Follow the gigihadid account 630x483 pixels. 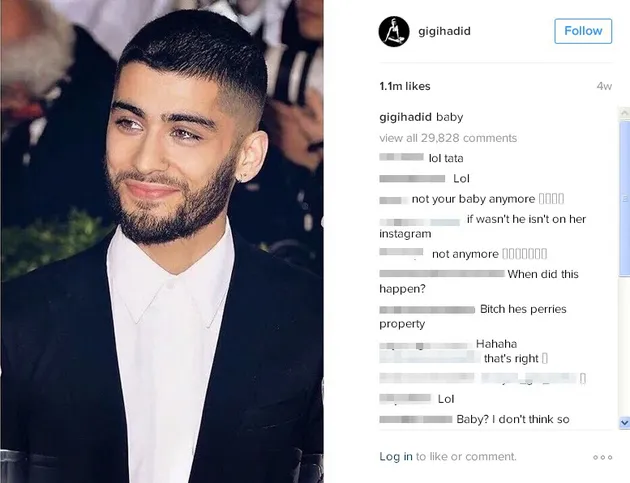(583, 31)
